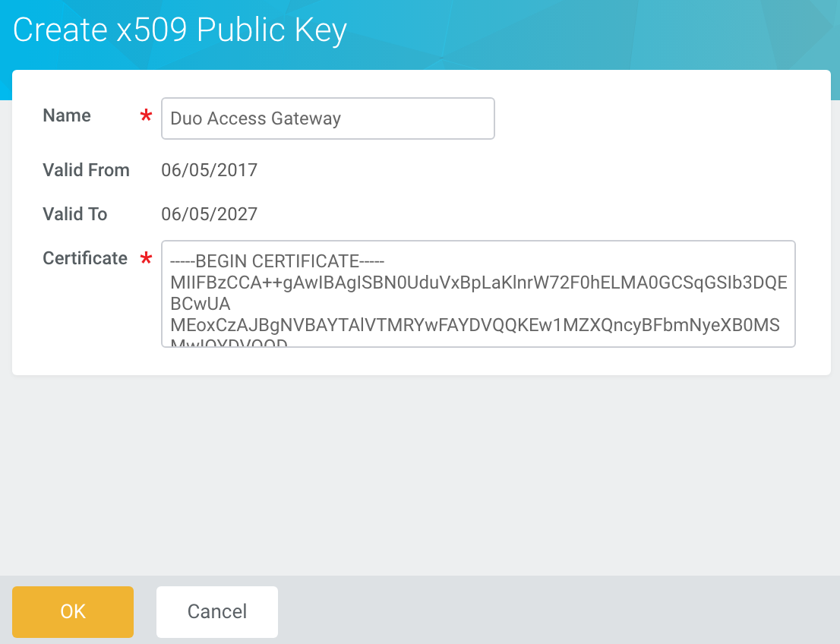The width and height of the screenshot is (840, 644).
Task: Click the red asterisk beside Name
Action: tap(146, 117)
